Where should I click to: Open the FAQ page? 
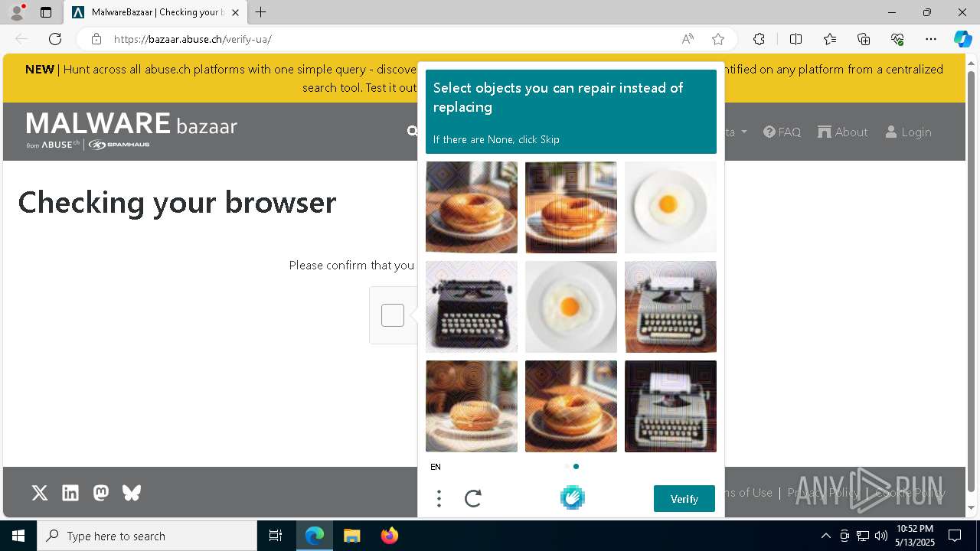(782, 132)
